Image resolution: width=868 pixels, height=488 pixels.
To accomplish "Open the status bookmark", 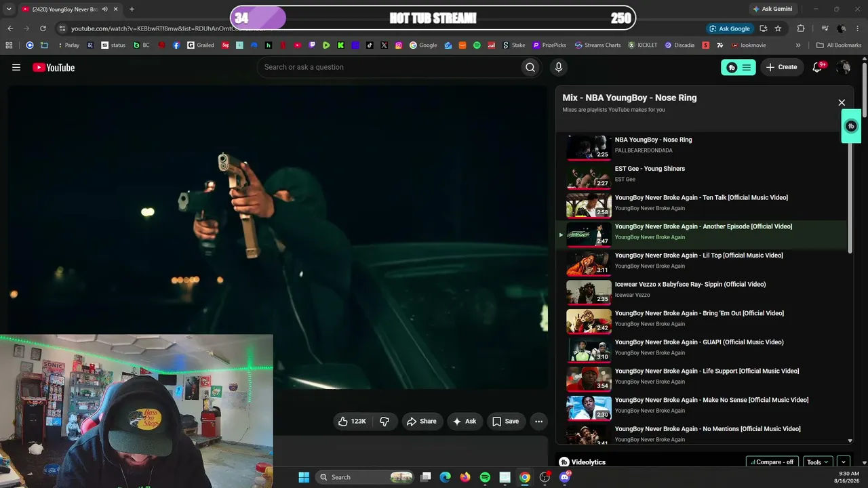I will (113, 45).
